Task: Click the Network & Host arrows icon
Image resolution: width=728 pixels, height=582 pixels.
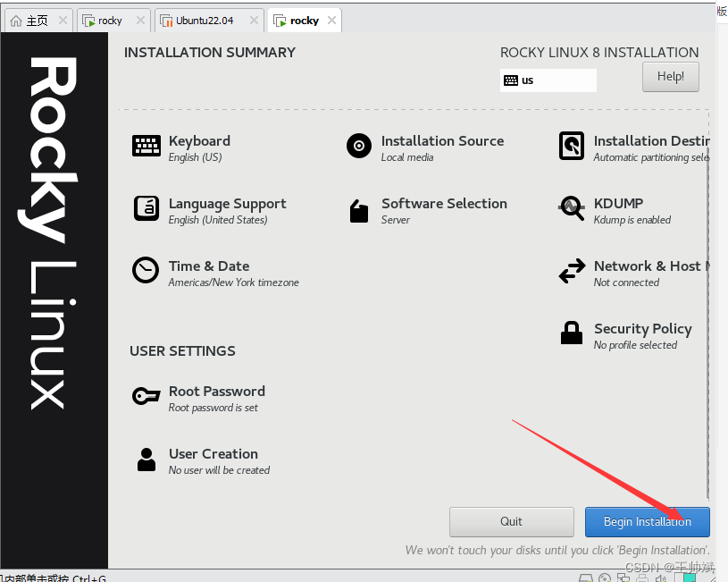Action: point(572,271)
